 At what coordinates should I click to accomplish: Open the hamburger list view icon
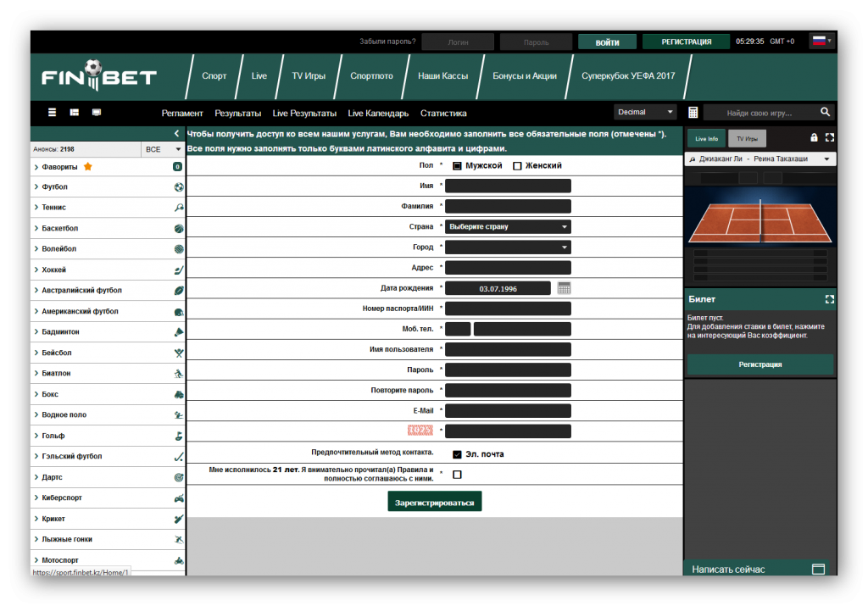[x=52, y=113]
